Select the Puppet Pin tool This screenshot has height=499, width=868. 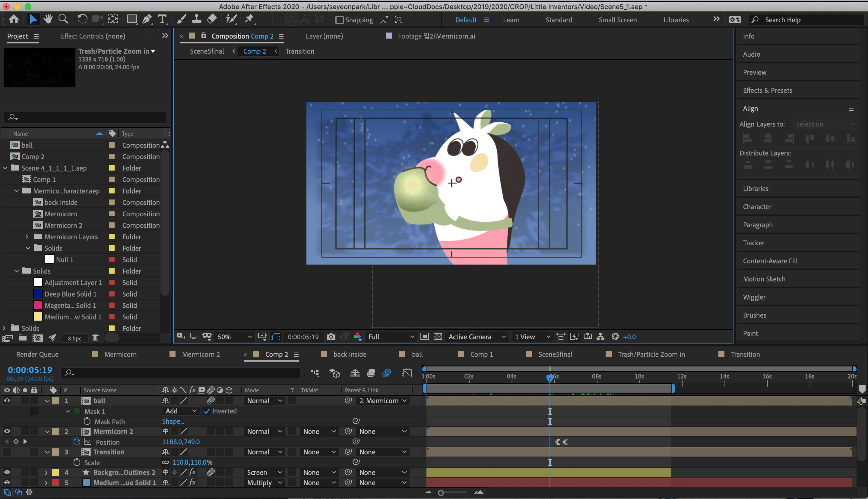pyautogui.click(x=249, y=19)
